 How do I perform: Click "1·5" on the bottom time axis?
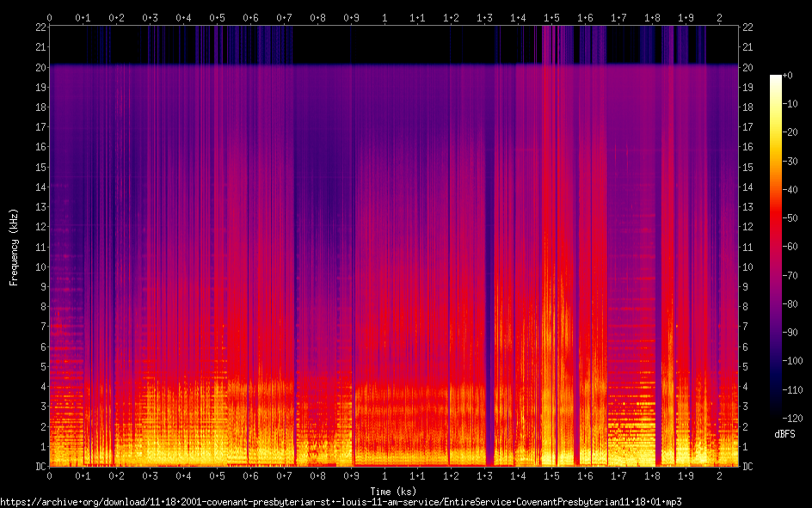(551, 475)
